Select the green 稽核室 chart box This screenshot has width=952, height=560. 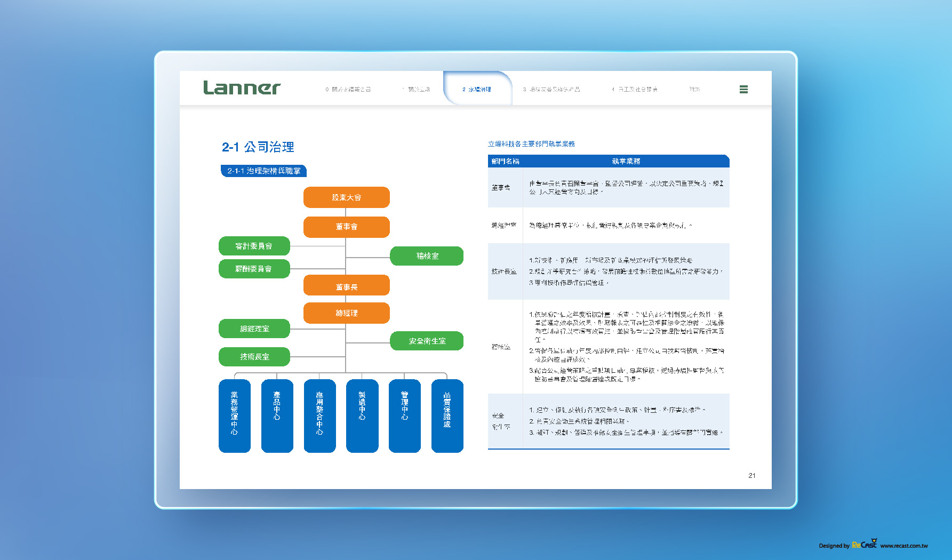[x=427, y=256]
